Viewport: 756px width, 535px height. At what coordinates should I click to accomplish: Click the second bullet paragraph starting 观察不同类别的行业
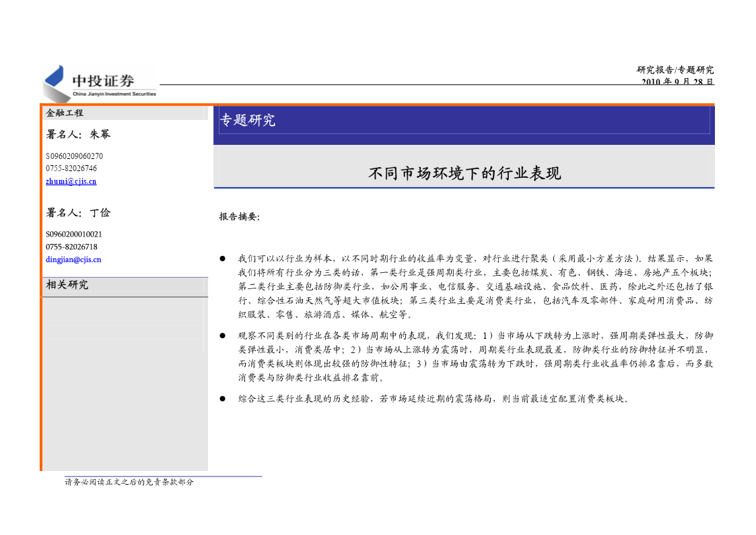point(475,356)
